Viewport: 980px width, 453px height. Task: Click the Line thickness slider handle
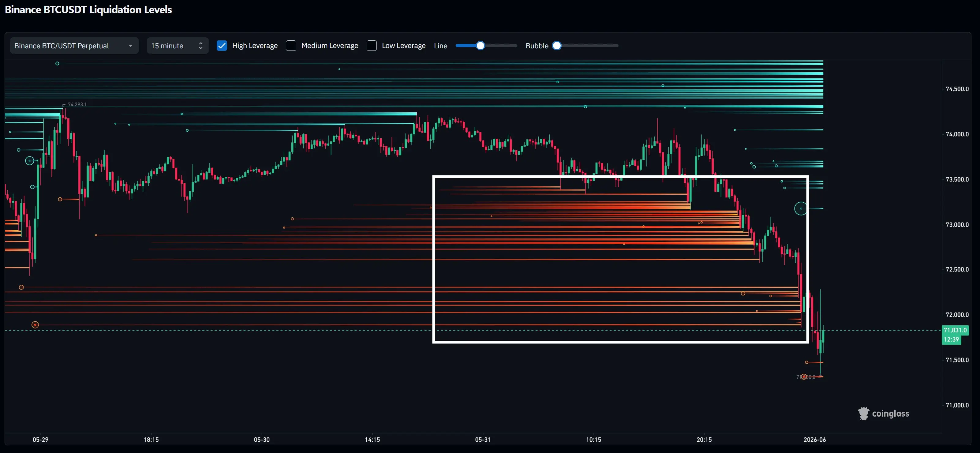481,46
